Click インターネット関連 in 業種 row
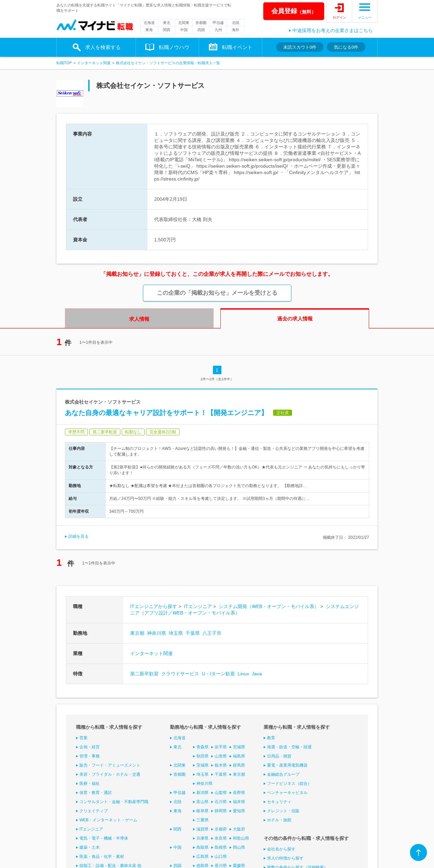Viewport: 434px width, 868px height. 151,653
